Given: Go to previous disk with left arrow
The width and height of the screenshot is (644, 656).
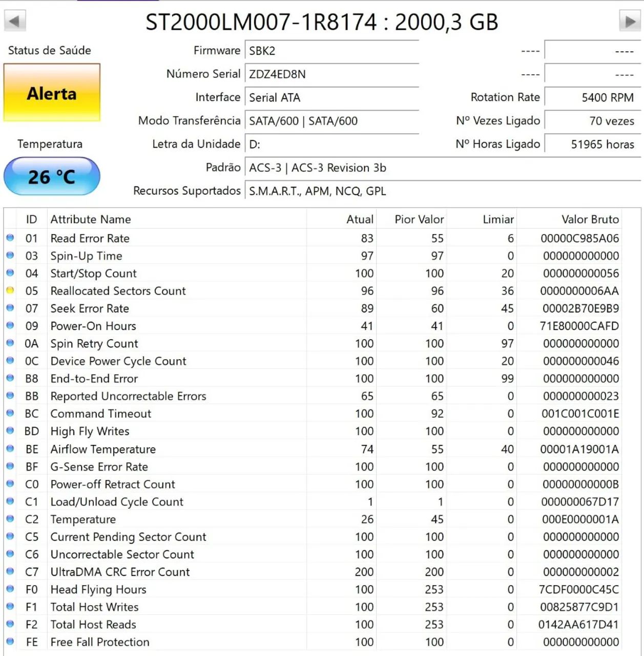Looking at the screenshot, I should (15, 22).
